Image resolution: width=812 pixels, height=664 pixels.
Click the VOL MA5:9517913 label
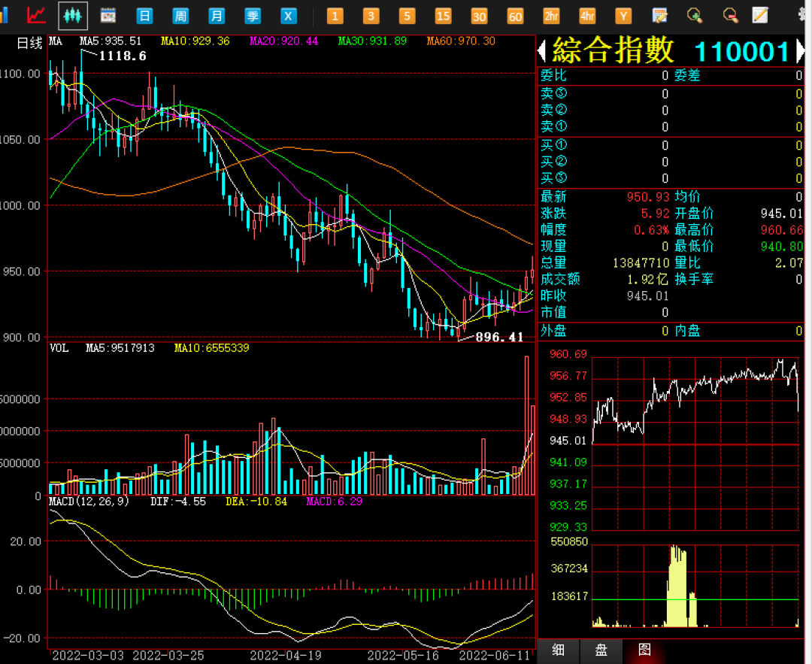click(x=120, y=348)
